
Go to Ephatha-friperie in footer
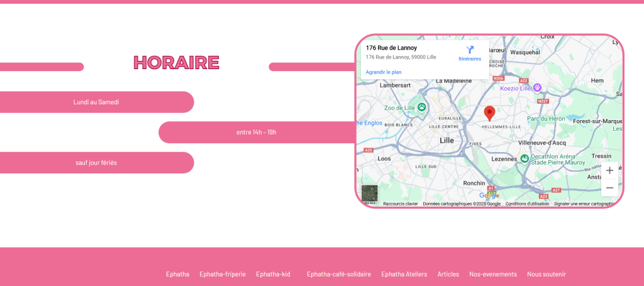pyautogui.click(x=223, y=274)
